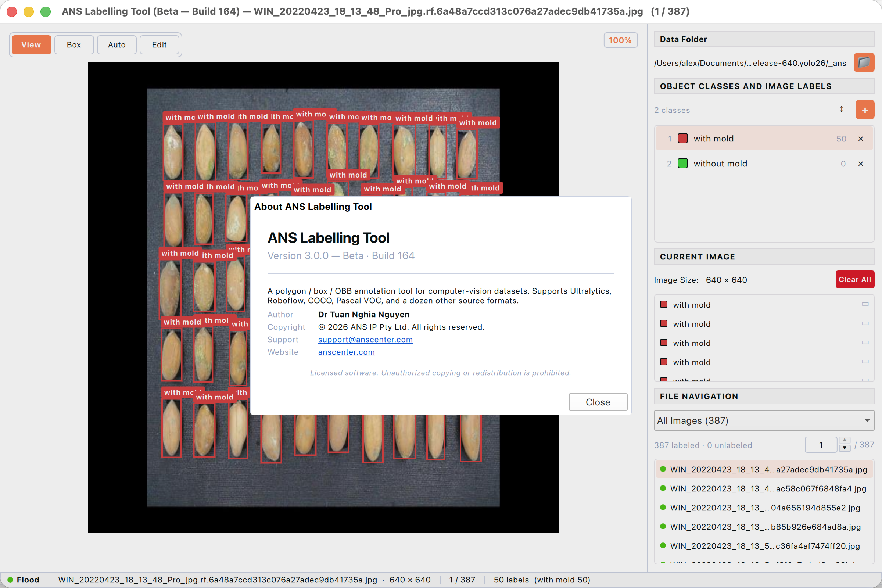Click the Flood status indicator
The image size is (882, 588).
coord(23,580)
